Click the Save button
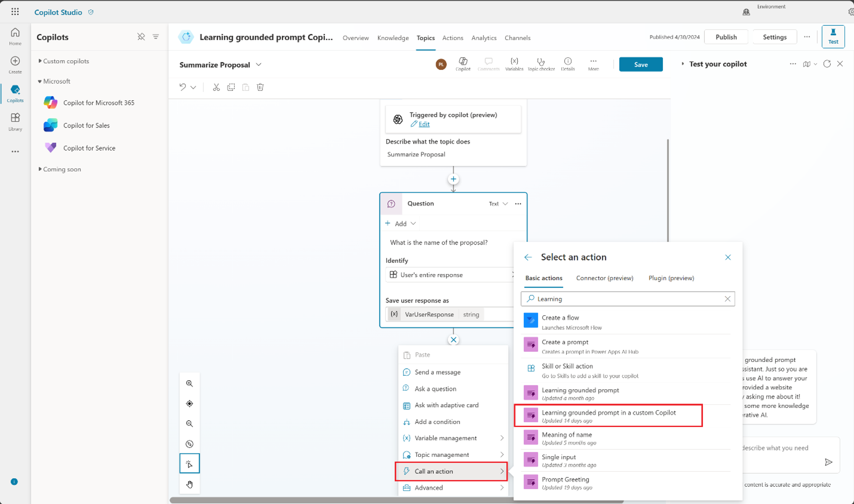 (x=641, y=64)
